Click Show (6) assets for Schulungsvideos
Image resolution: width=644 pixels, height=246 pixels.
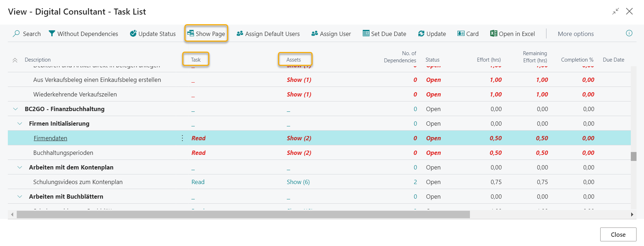click(x=298, y=182)
